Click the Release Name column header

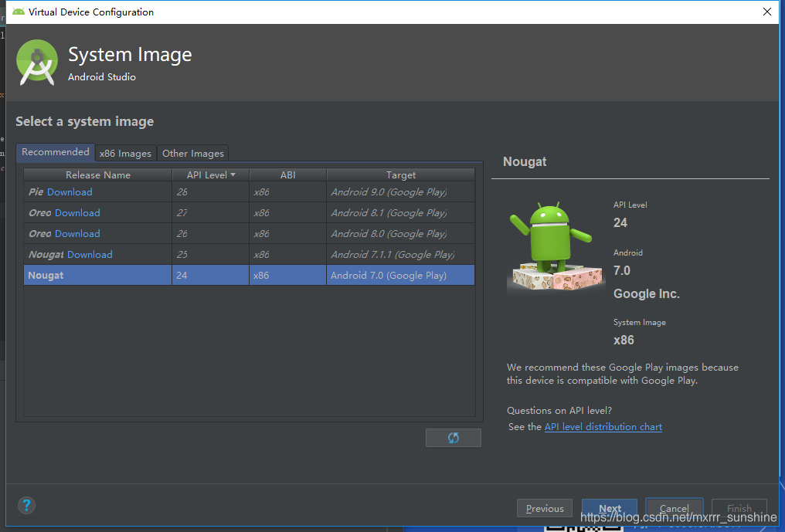pyautogui.click(x=97, y=175)
